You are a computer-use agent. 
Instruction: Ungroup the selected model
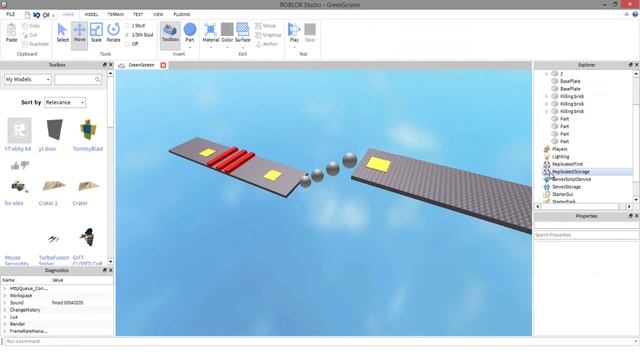(x=268, y=35)
